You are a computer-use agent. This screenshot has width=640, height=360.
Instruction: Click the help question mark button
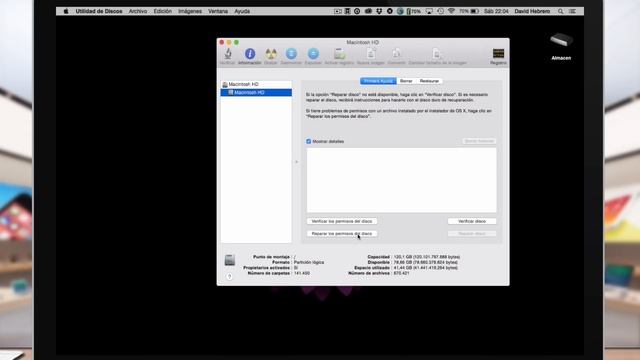(229, 277)
